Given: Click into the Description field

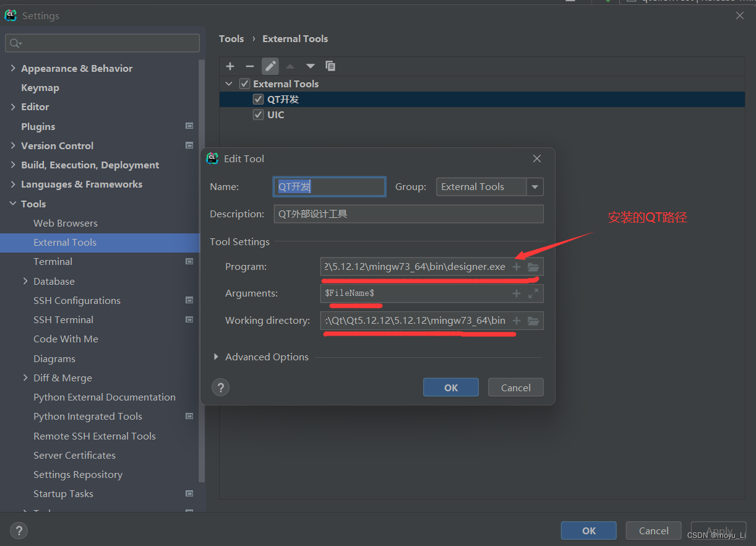Looking at the screenshot, I should pos(408,214).
